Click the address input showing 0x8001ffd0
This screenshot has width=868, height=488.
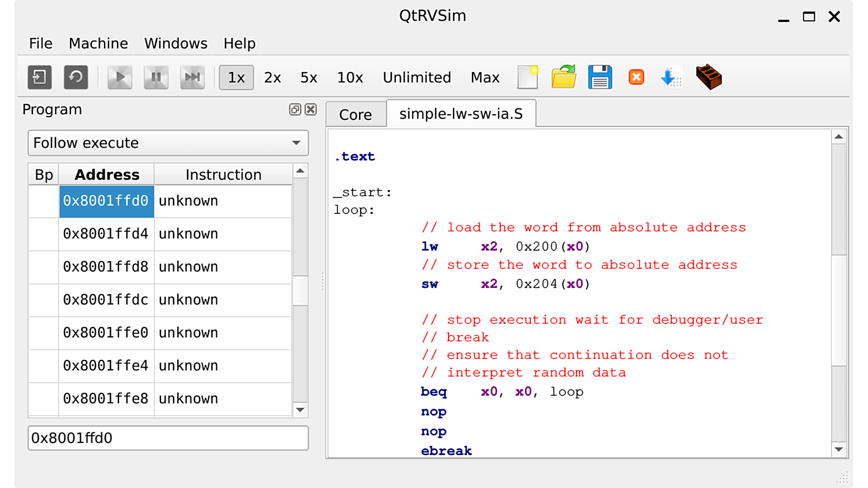(168, 438)
